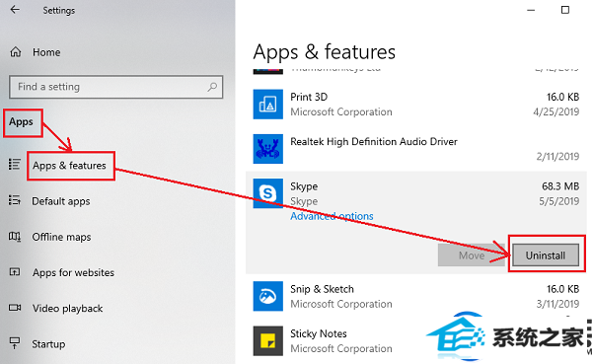Open Video playback page
This screenshot has width=592, height=364.
click(x=67, y=309)
